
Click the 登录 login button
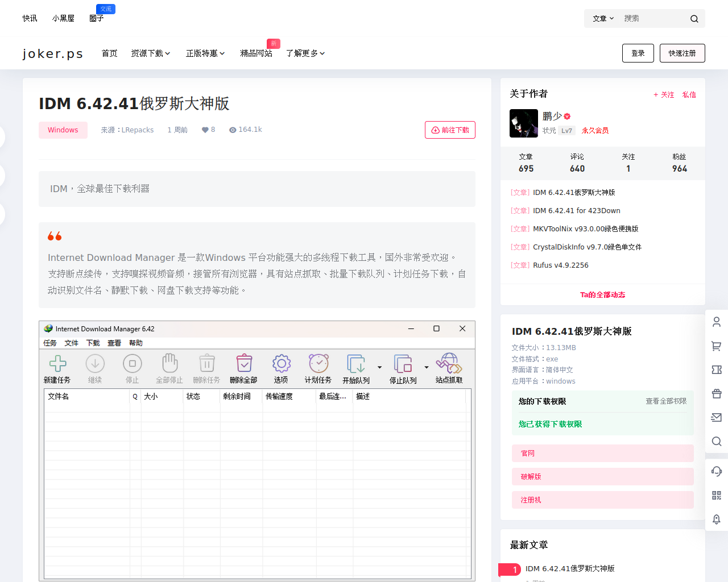[x=638, y=53]
